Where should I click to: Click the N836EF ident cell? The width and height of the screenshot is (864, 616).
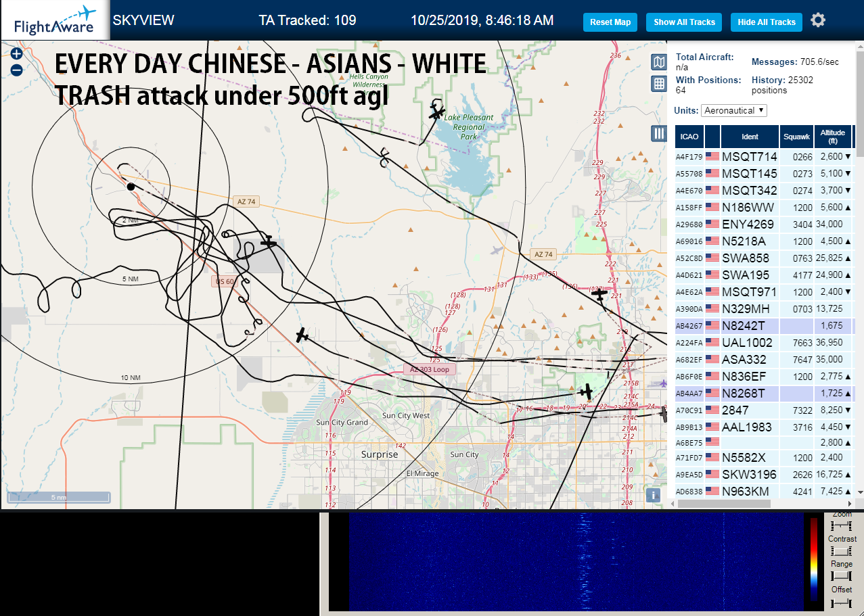point(750,376)
